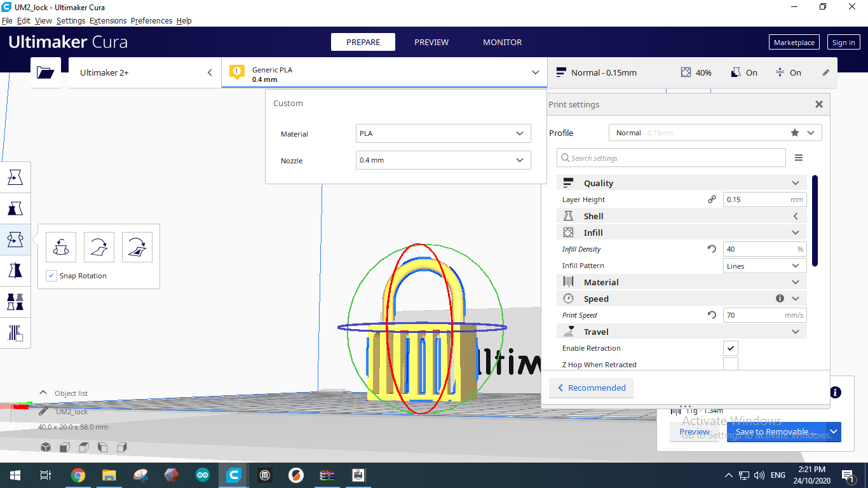868x488 pixels.
Task: Click Save to Removable Drive button
Action: pyautogui.click(x=776, y=432)
